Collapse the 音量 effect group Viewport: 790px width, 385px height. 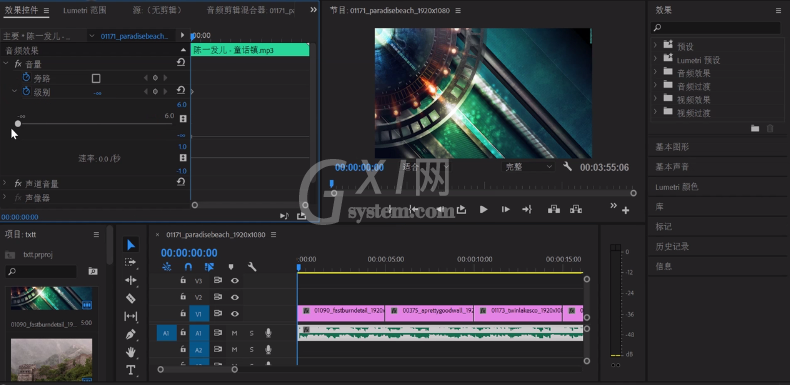tap(6, 63)
